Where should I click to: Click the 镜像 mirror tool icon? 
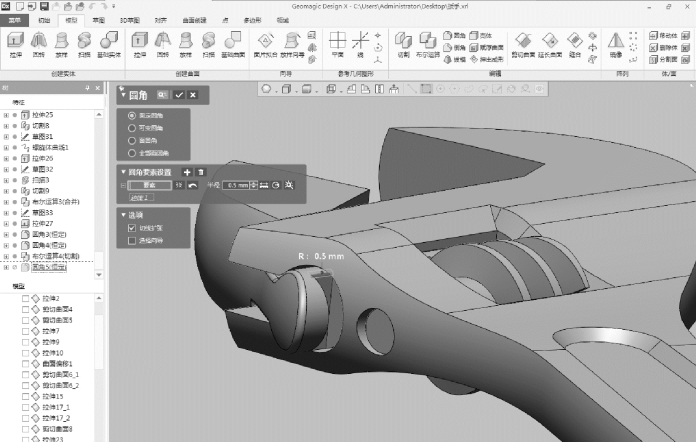click(x=616, y=43)
